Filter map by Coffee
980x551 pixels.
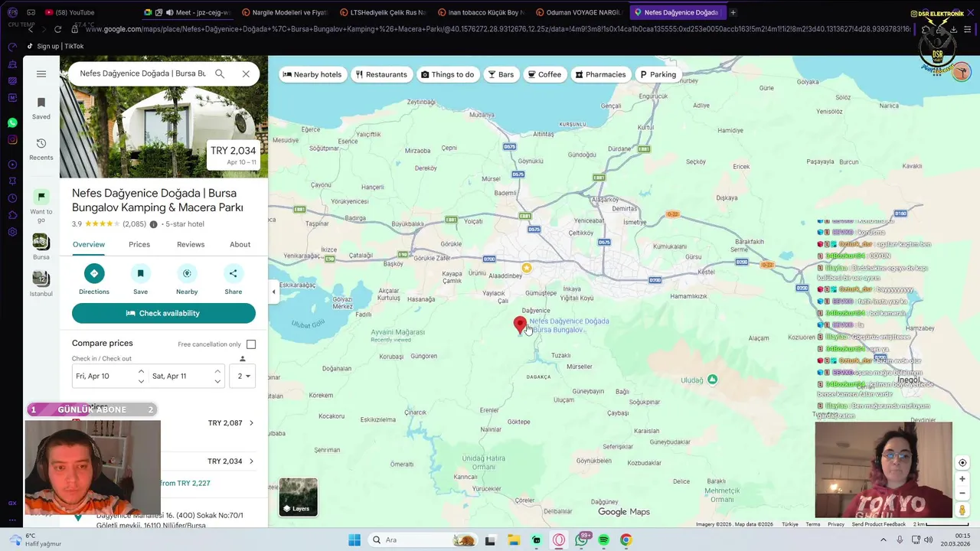tap(544, 74)
